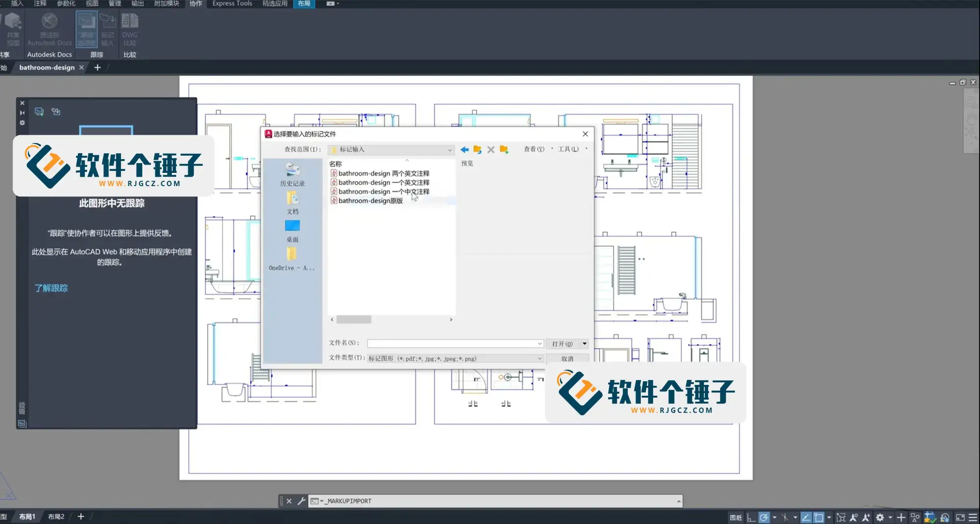980x524 pixels.
Task: Click the create new folder icon
Action: tap(504, 149)
